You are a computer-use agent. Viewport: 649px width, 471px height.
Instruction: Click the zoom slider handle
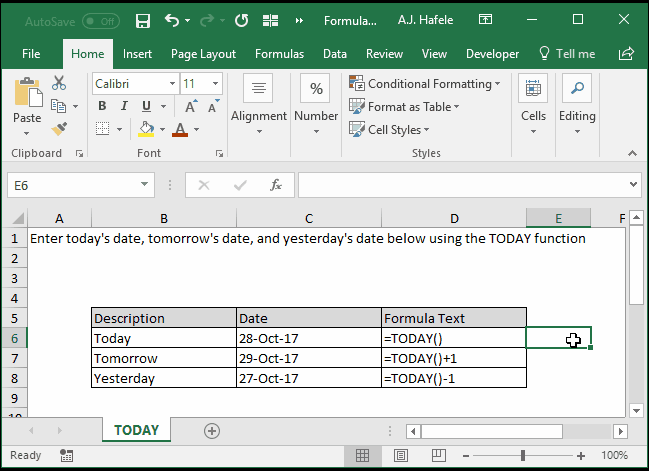(x=523, y=456)
